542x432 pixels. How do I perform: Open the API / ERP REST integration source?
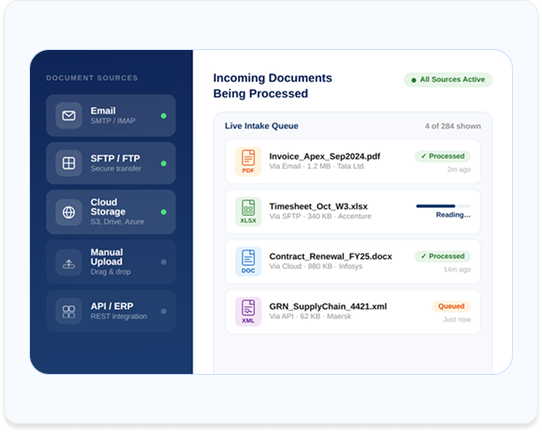pos(111,311)
